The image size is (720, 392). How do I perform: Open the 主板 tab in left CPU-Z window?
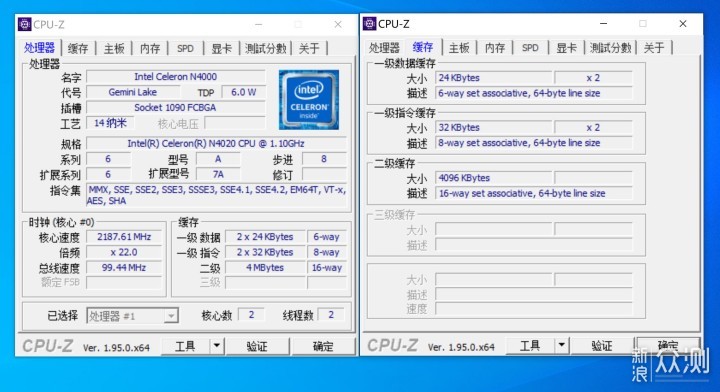click(x=114, y=48)
